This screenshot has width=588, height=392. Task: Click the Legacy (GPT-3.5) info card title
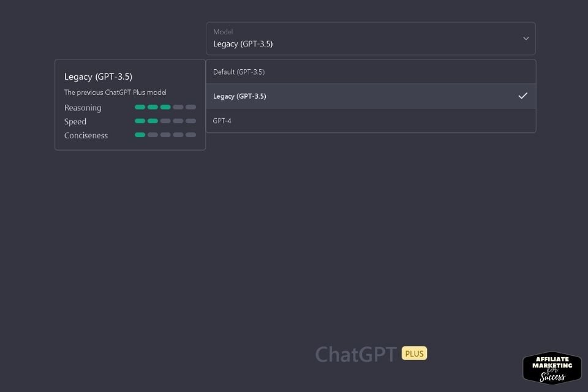(x=98, y=77)
